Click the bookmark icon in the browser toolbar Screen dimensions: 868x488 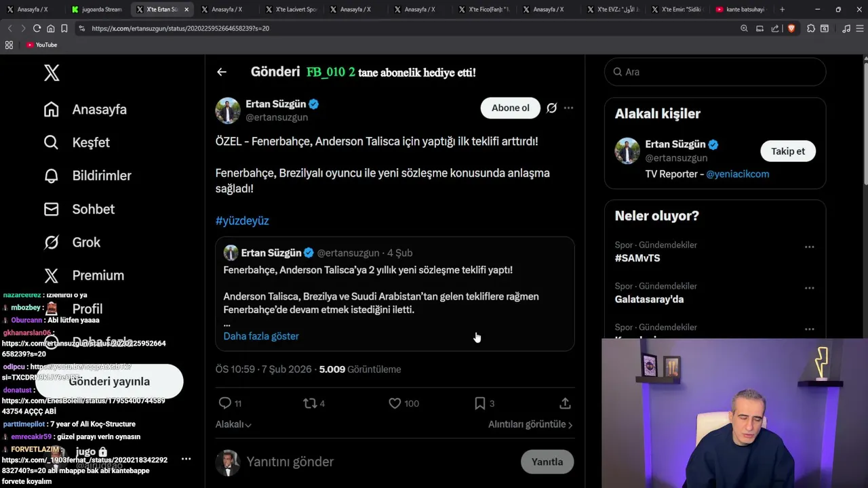[x=64, y=28]
